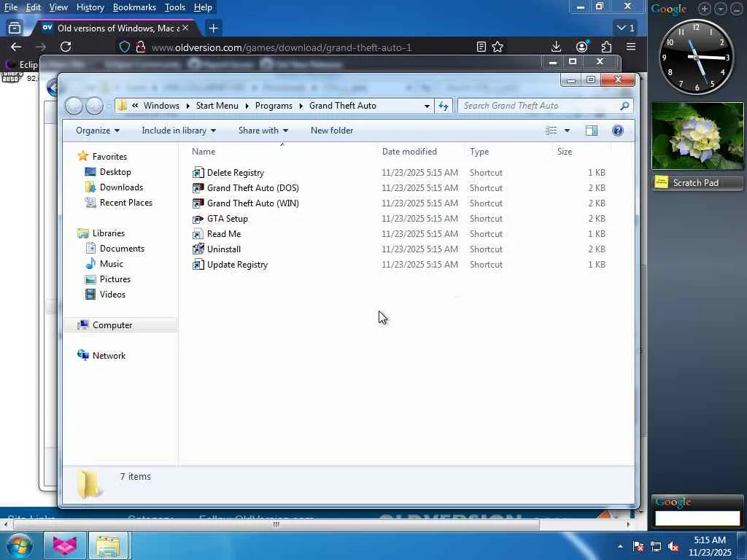Open the browser downloads panel
The height and width of the screenshot is (560, 747).
pos(555,47)
